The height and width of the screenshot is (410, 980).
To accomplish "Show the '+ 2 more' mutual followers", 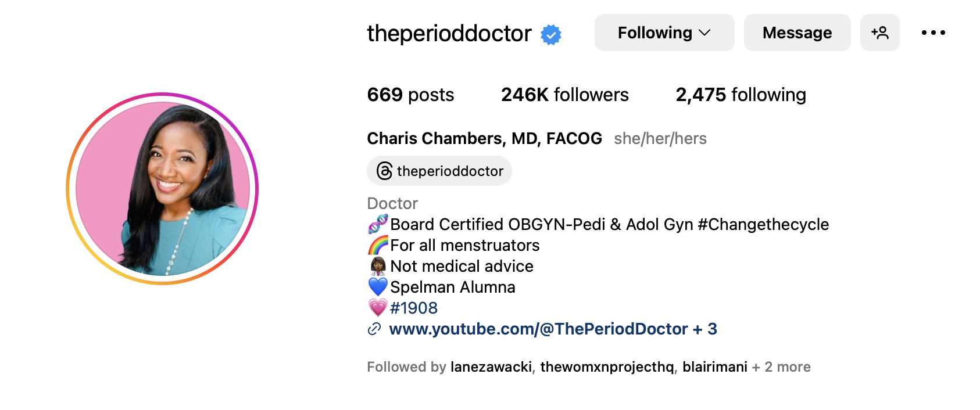I will point(781,367).
